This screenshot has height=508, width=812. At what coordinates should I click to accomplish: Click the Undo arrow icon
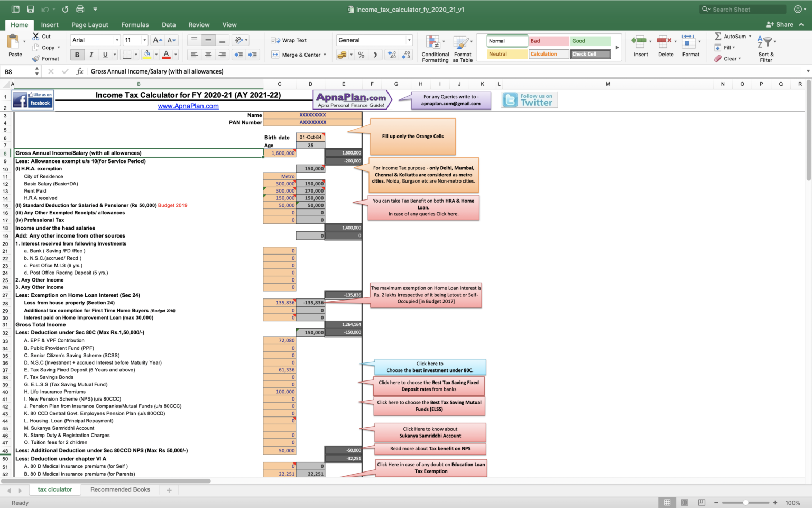click(x=45, y=9)
